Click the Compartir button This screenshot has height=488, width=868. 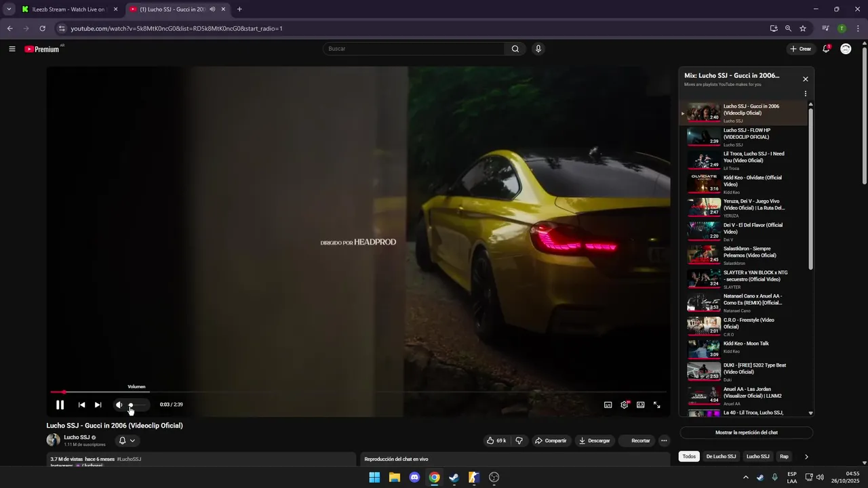coord(551,441)
